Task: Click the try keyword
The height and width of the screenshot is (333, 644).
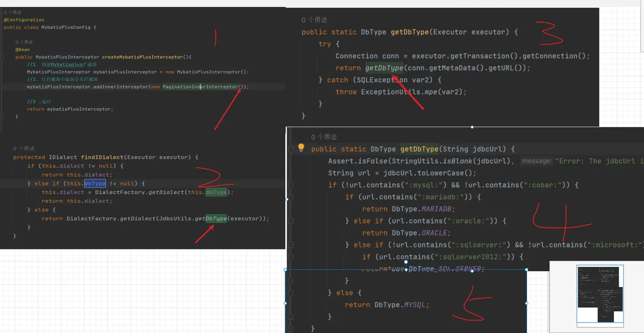Action: point(325,44)
